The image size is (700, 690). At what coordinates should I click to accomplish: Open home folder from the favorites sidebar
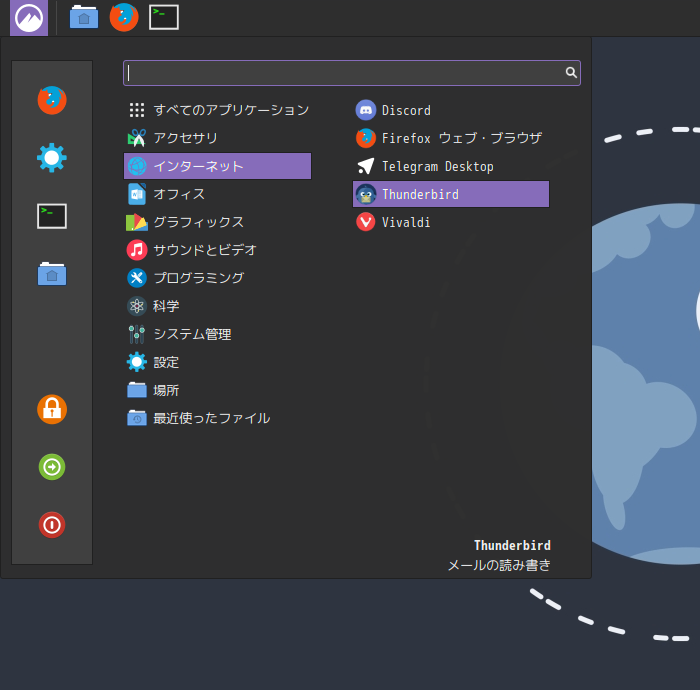[52, 274]
